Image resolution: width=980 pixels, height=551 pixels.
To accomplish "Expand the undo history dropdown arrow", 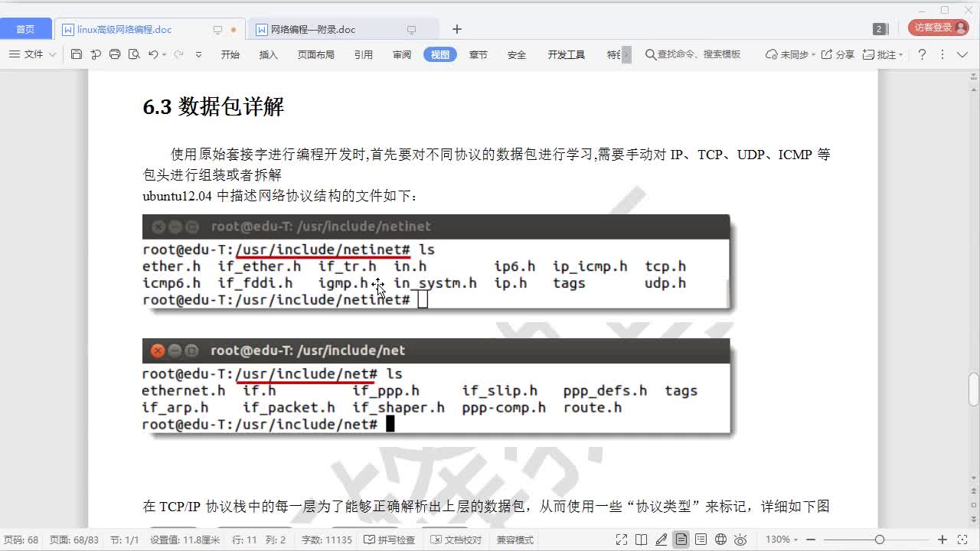I will (x=164, y=54).
